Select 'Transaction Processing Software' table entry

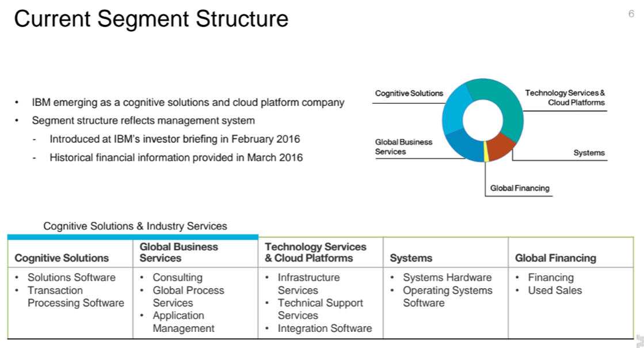76,297
